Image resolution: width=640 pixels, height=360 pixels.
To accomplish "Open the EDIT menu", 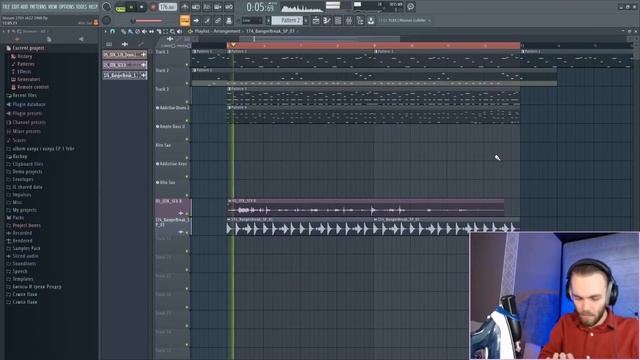I will [x=15, y=7].
